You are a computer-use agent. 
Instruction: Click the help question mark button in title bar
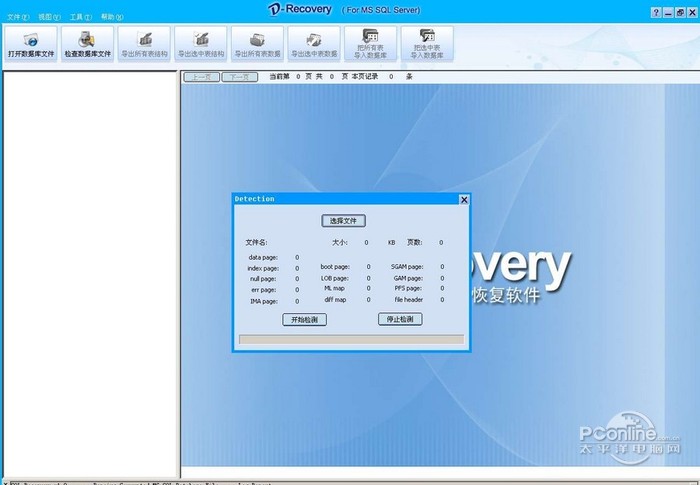[656, 13]
